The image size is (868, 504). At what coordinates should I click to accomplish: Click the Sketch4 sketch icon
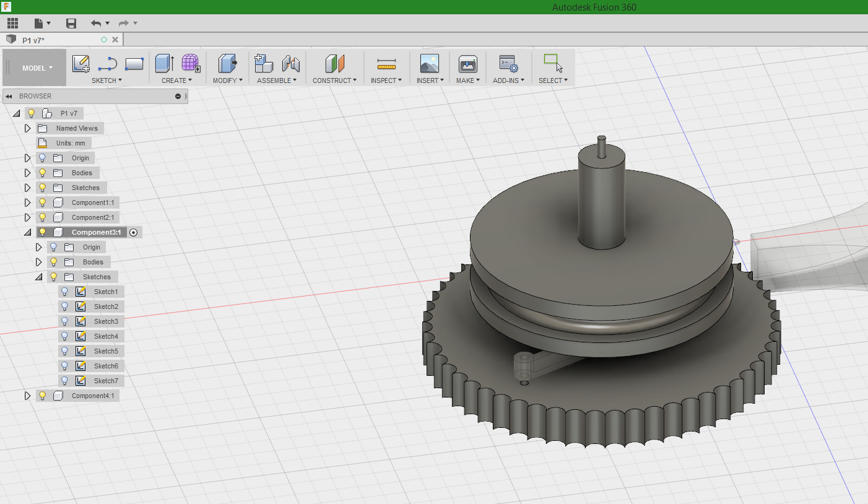80,336
